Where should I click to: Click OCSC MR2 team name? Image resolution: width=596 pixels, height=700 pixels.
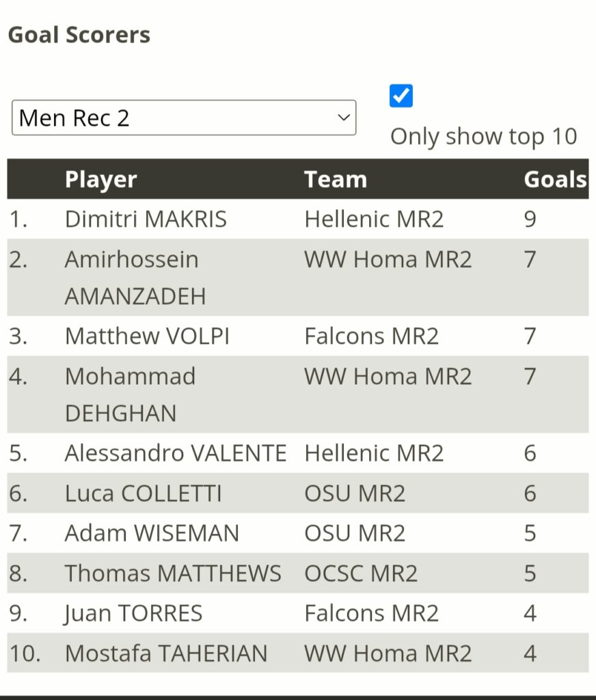361,574
